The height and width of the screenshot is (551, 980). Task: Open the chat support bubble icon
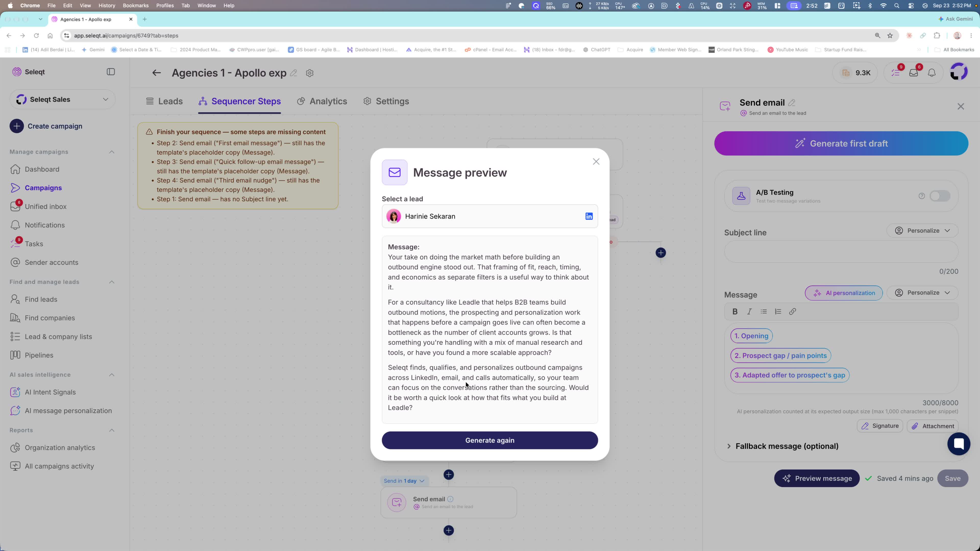(x=959, y=443)
